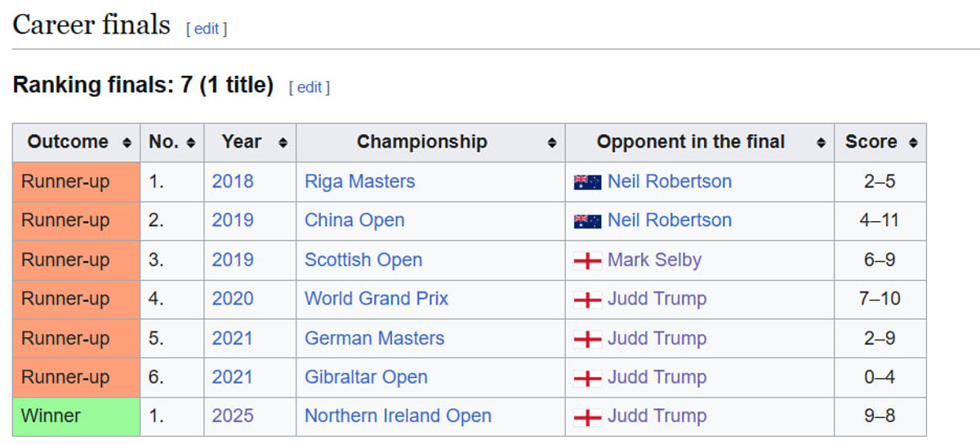This screenshot has width=980, height=444.
Task: Click Australian flag beside Riga Masters opponent
Action: (588, 182)
